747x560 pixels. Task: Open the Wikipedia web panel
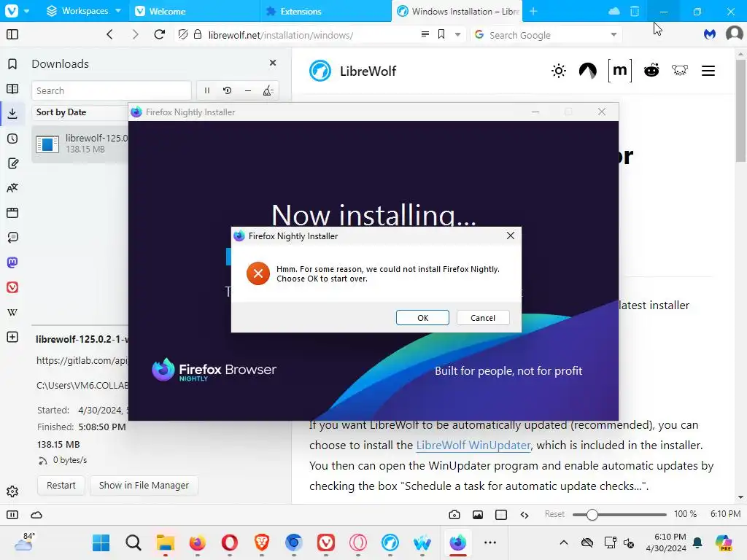pyautogui.click(x=12, y=312)
